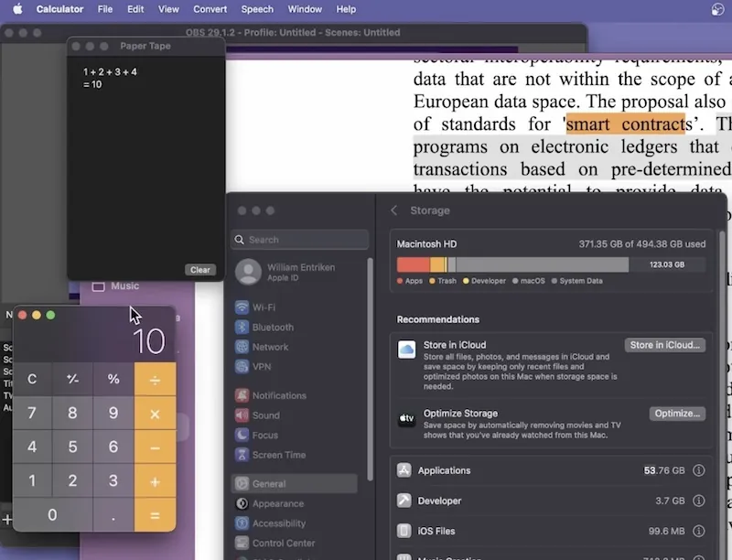The height and width of the screenshot is (560, 732).
Task: Click the multiply key on Calculator
Action: pyautogui.click(x=155, y=413)
